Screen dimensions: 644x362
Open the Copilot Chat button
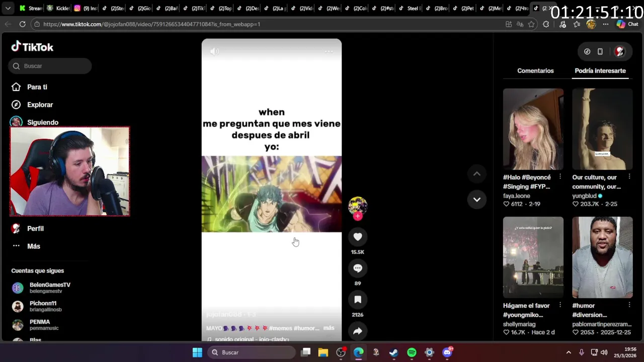(x=628, y=24)
